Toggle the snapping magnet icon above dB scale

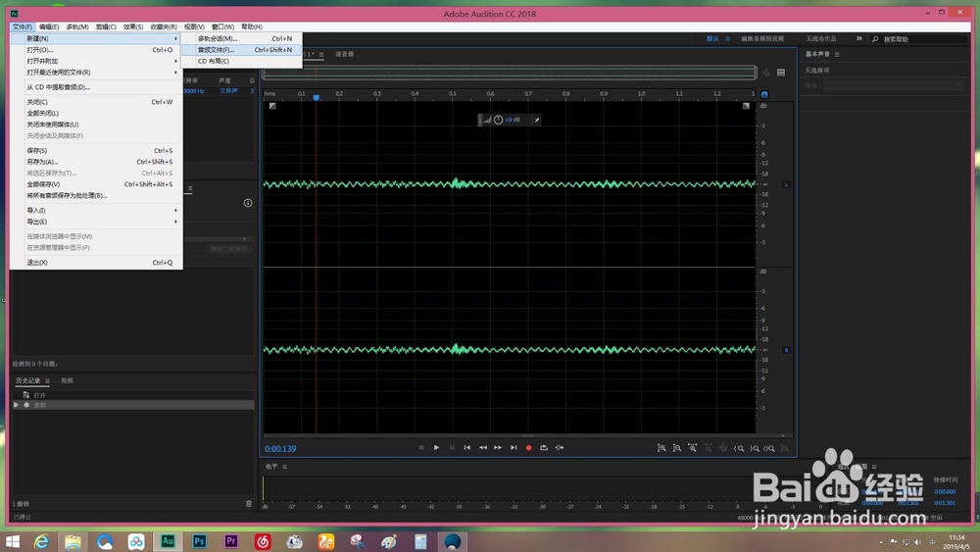[x=764, y=94]
